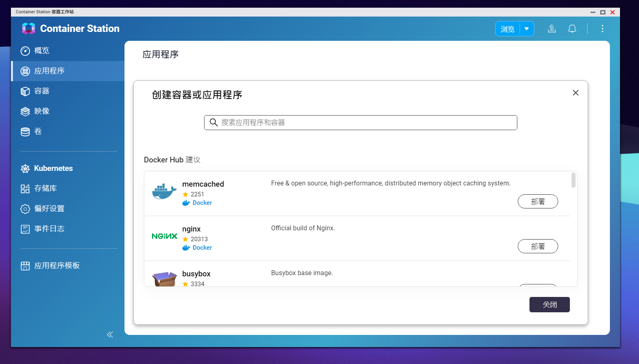The width and height of the screenshot is (639, 364).
Task: Select the busybox entry title
Action: pyautogui.click(x=196, y=274)
